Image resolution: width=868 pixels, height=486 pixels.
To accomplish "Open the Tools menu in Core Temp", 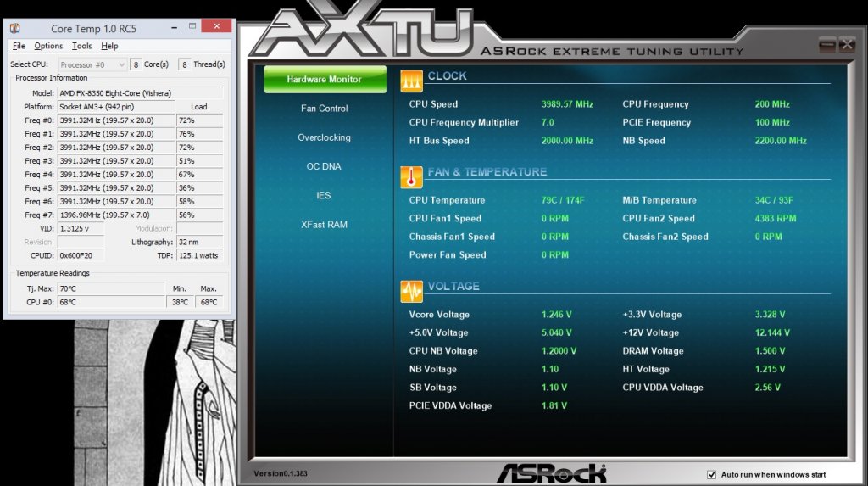I will [x=81, y=46].
